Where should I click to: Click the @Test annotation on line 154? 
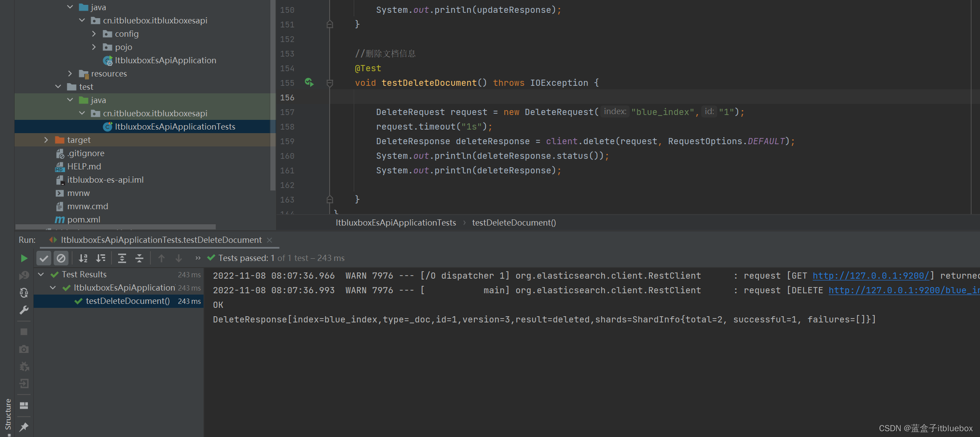point(368,68)
